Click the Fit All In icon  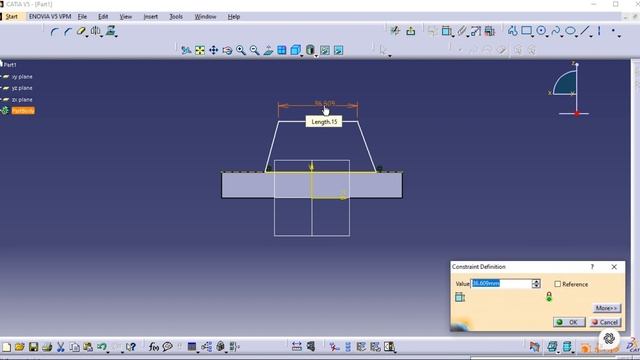200,50
